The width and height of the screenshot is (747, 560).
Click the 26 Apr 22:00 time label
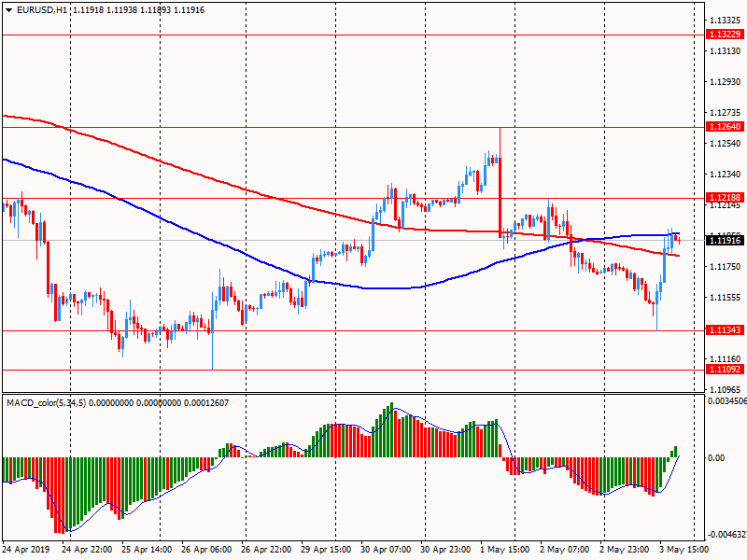pos(266,550)
